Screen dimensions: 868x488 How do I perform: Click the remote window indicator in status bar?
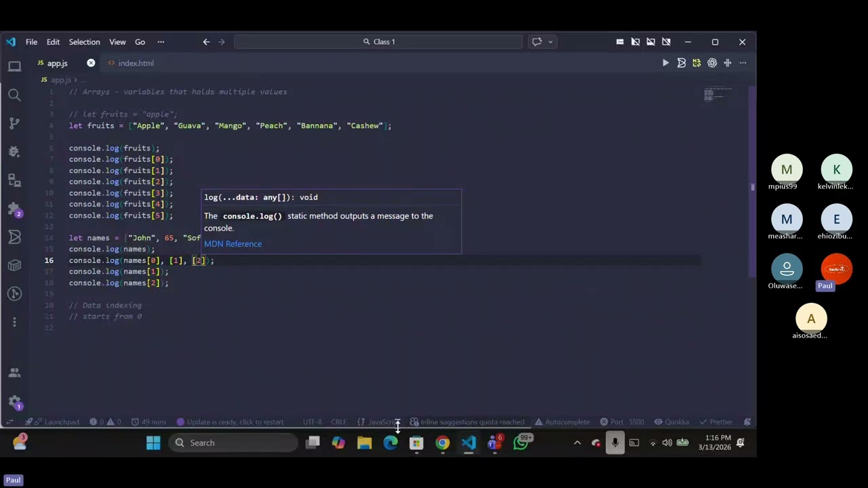click(x=11, y=422)
